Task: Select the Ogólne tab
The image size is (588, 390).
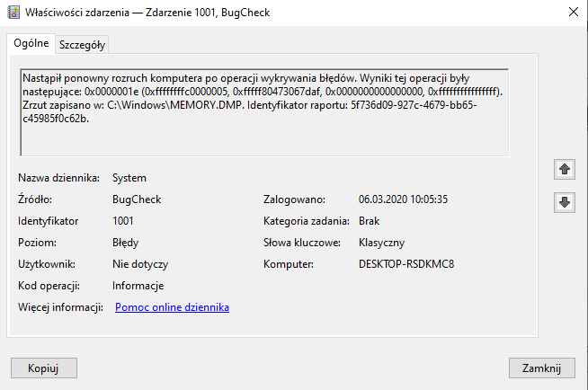Action: 31,44
